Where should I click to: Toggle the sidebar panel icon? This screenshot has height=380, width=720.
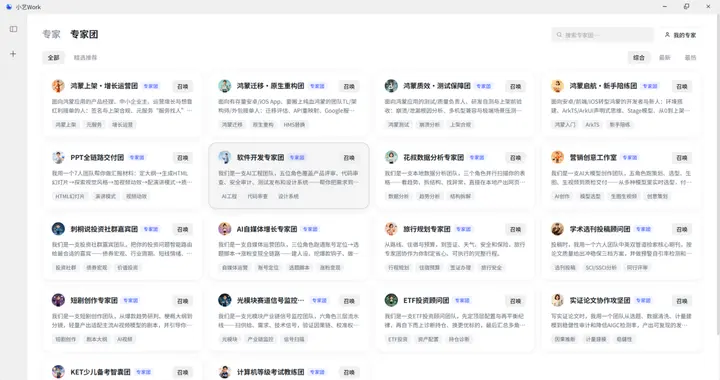13,29
